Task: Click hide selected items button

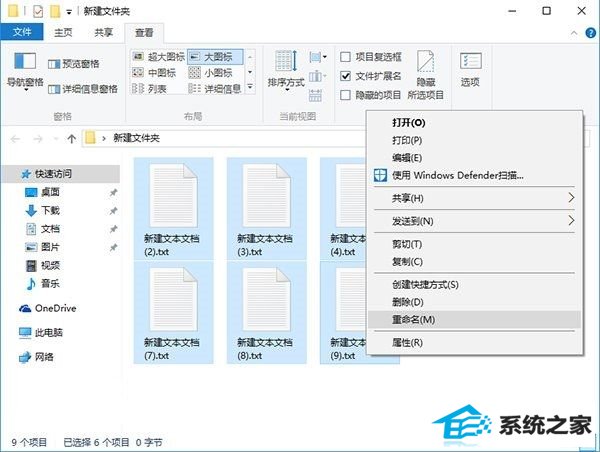Action: click(x=426, y=75)
